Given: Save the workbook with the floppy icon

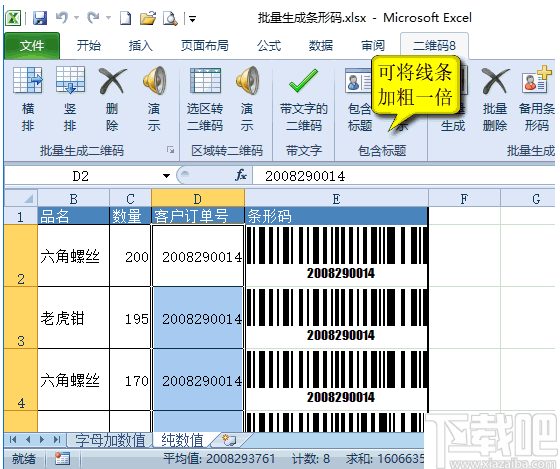Looking at the screenshot, I should (40, 18).
